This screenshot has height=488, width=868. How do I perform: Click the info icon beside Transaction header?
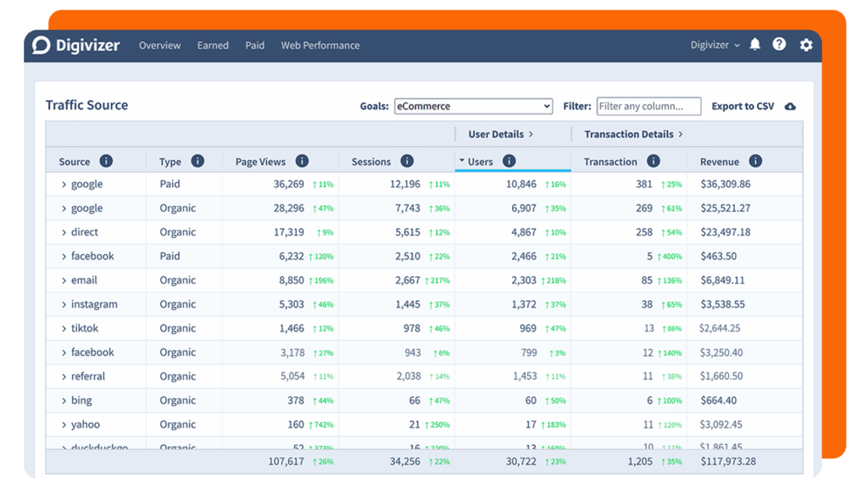653,161
